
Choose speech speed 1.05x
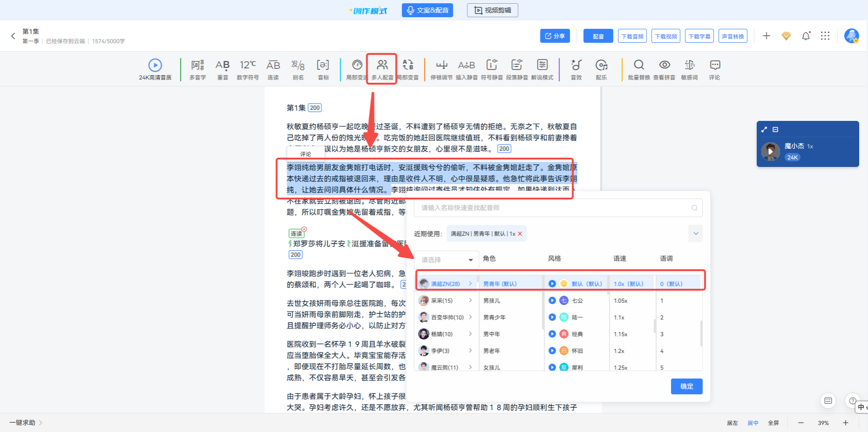tap(620, 301)
